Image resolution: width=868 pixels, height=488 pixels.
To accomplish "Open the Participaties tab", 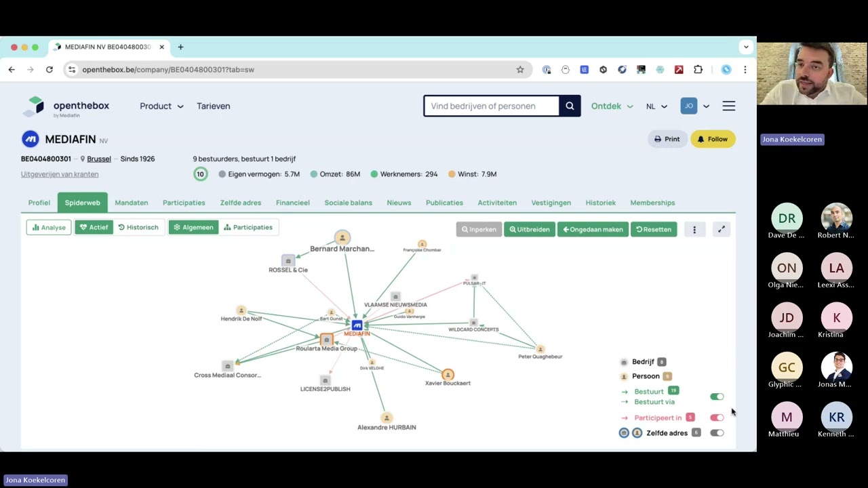I will 184,203.
